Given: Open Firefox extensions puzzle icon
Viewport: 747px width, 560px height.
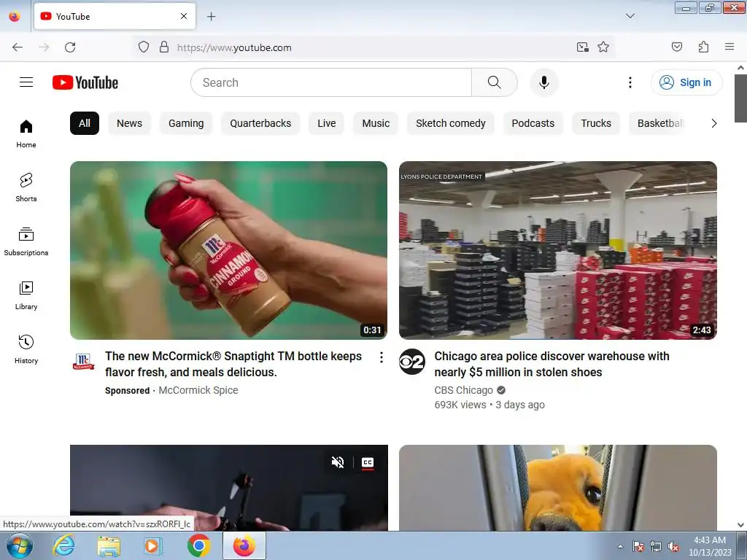Looking at the screenshot, I should pyautogui.click(x=703, y=47).
